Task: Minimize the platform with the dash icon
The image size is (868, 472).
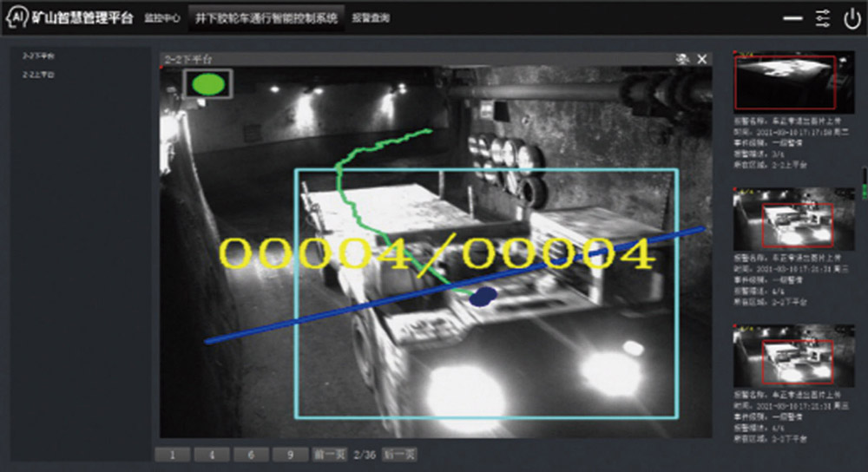Action: [x=792, y=18]
